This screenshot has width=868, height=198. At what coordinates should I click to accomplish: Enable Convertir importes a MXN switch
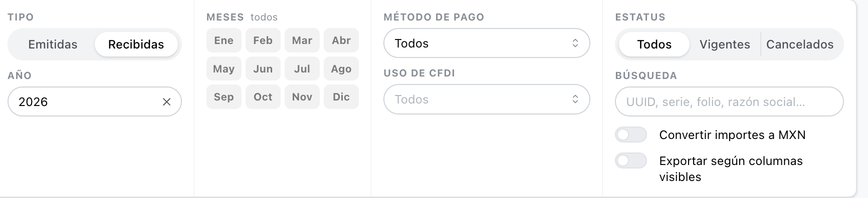(x=631, y=135)
